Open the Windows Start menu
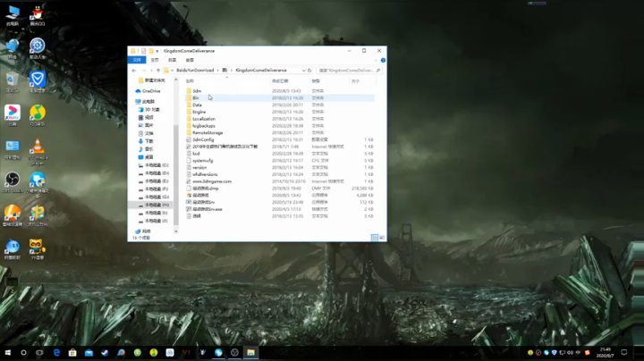644x361 pixels. [x=8, y=352]
